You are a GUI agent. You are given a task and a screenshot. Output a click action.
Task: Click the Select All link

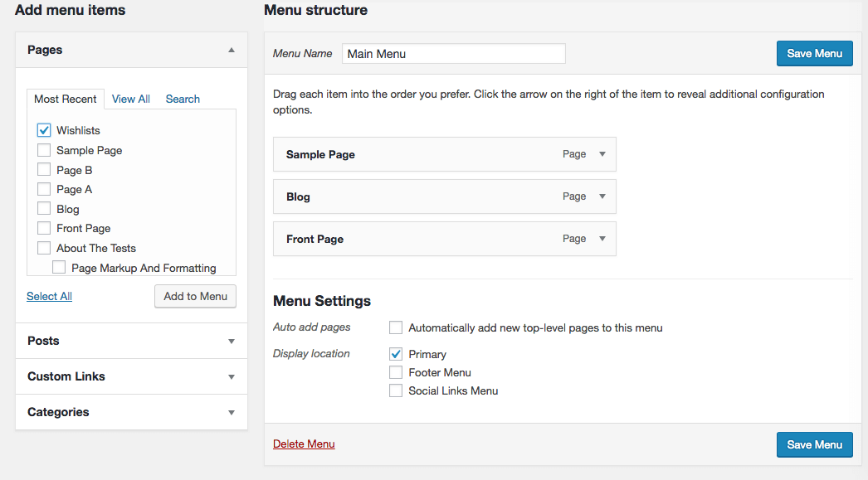click(x=49, y=296)
